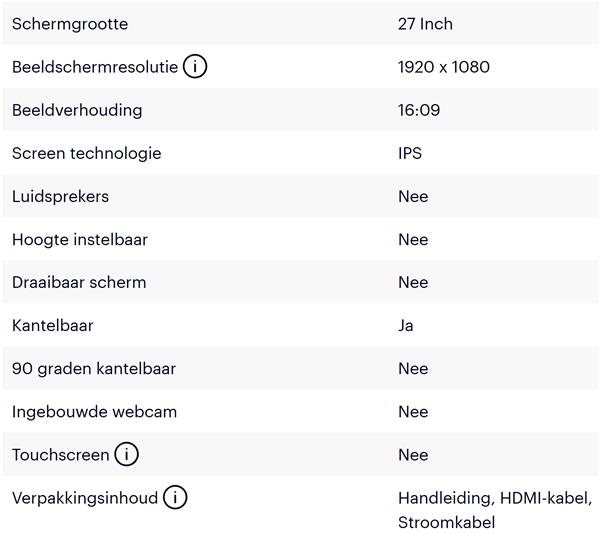This screenshot has width=600, height=534.
Task: Click the IPS value
Action: click(x=410, y=153)
